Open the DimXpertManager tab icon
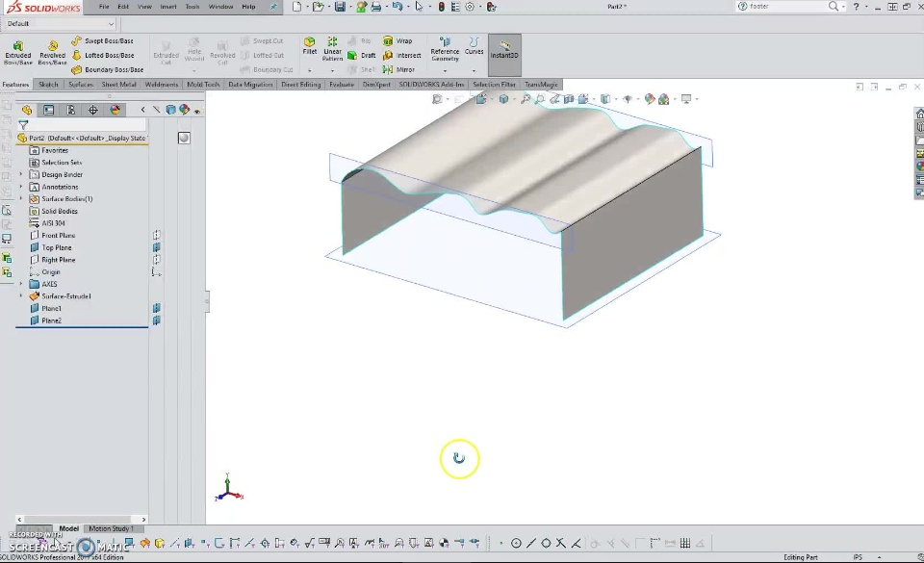This screenshot has height=563, width=924. click(93, 110)
